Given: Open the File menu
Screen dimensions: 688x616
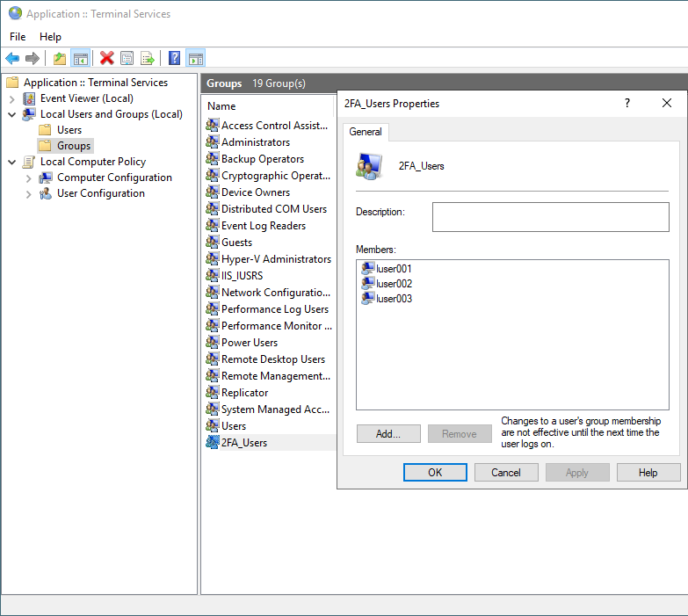Looking at the screenshot, I should [18, 37].
